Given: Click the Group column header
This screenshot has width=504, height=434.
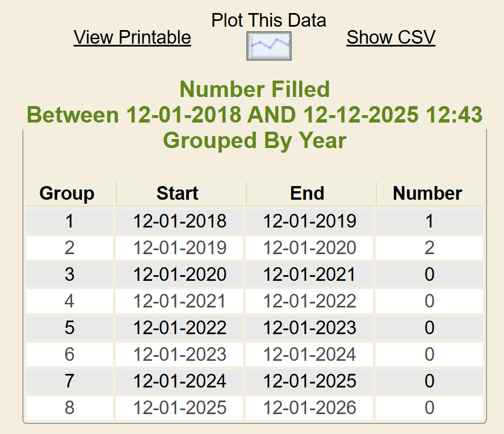Looking at the screenshot, I should (67, 193).
